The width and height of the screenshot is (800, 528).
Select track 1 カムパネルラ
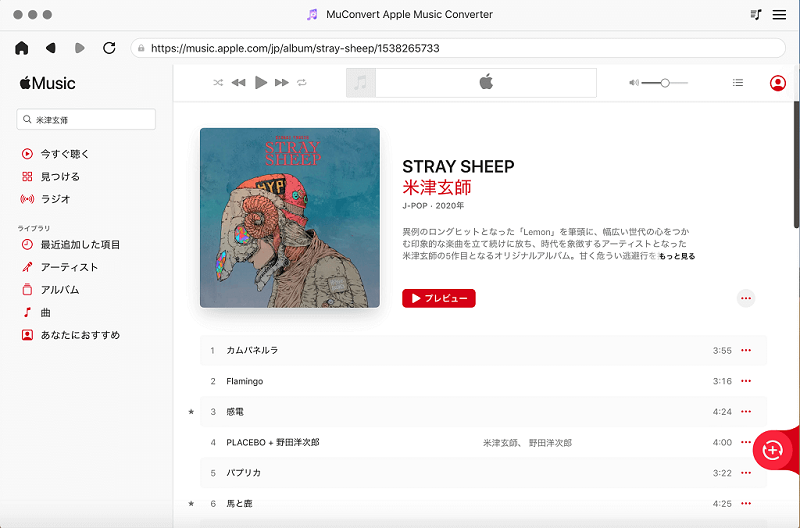483,350
